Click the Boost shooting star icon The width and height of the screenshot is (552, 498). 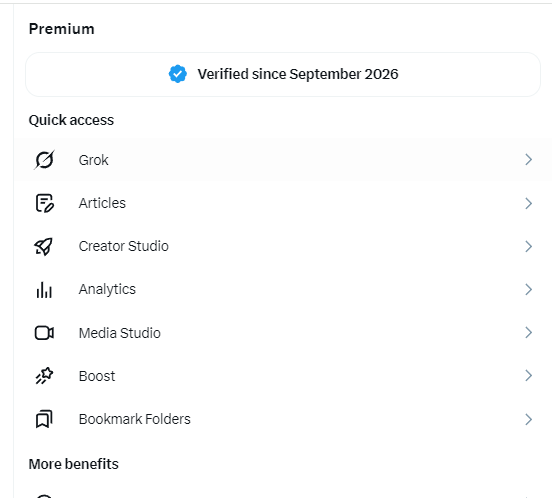coord(44,376)
